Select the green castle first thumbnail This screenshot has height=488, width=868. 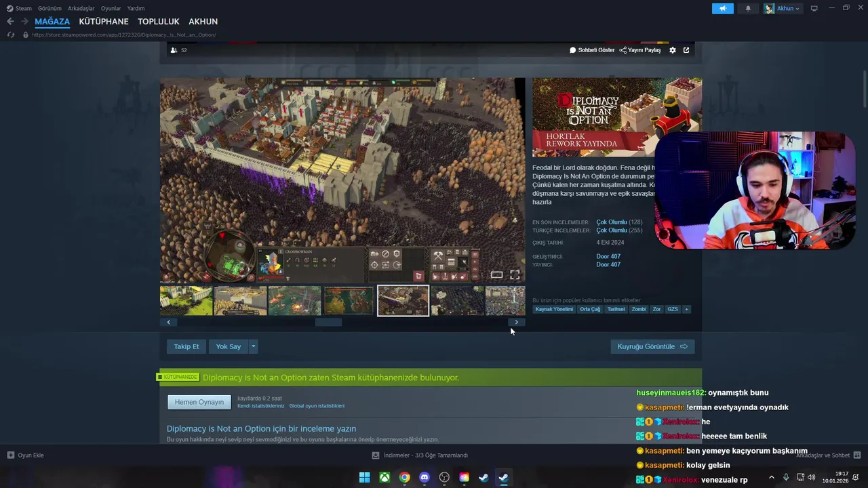[186, 300]
